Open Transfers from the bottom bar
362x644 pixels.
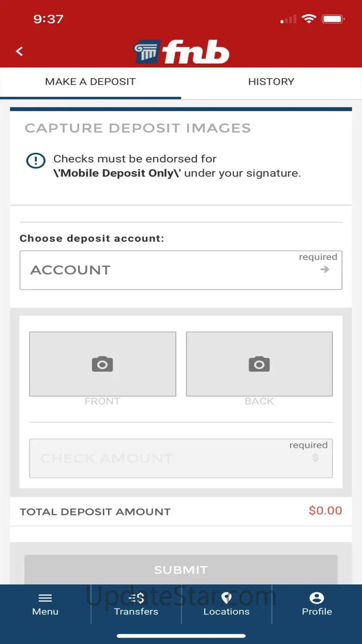136,598
